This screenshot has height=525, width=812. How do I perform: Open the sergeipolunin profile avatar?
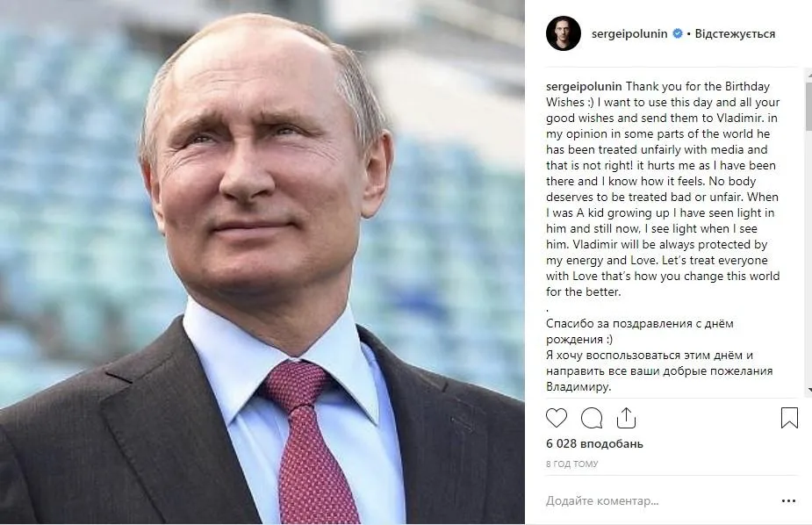(x=564, y=33)
